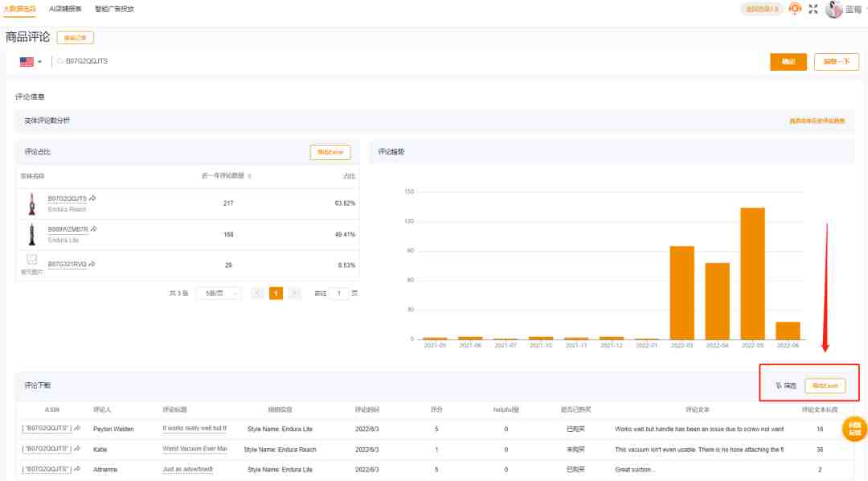The image size is (868, 481).
Task: Click the share arrow icon beside B07G2QQJTS variant
Action: 92,198
